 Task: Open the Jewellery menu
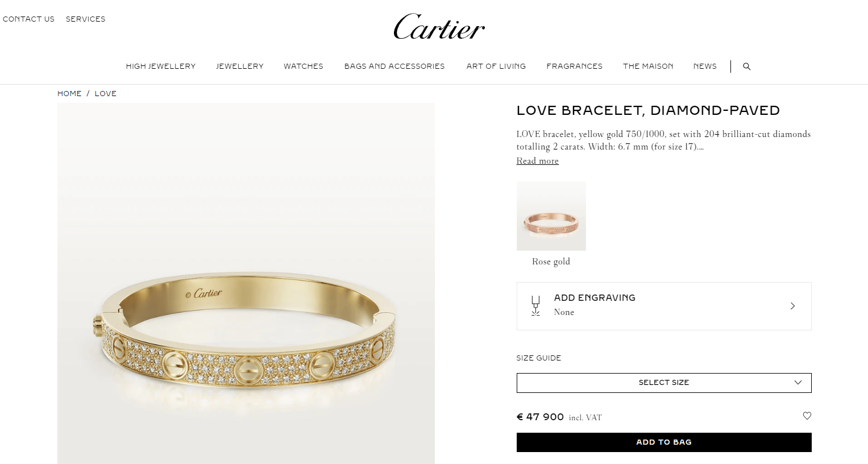(240, 67)
